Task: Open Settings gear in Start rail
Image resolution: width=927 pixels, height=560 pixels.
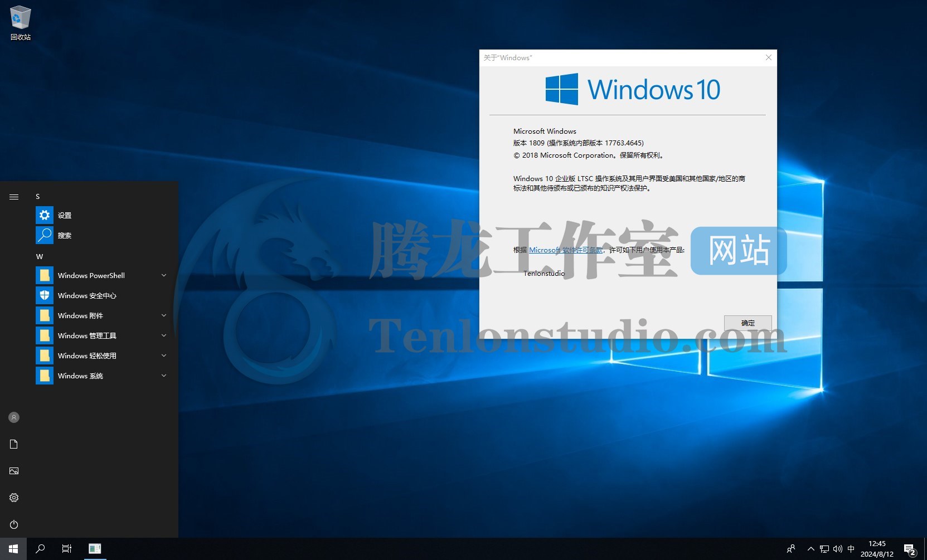Action: click(14, 498)
